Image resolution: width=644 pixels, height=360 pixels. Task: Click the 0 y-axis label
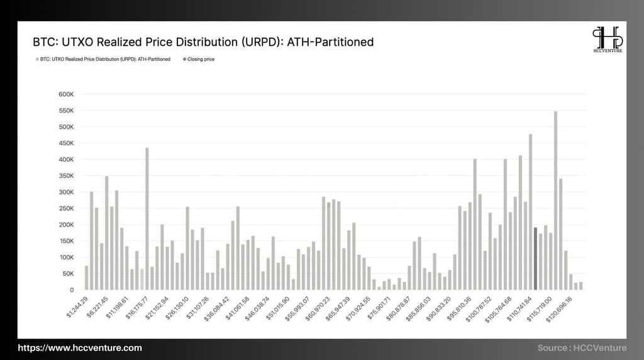tap(72, 290)
